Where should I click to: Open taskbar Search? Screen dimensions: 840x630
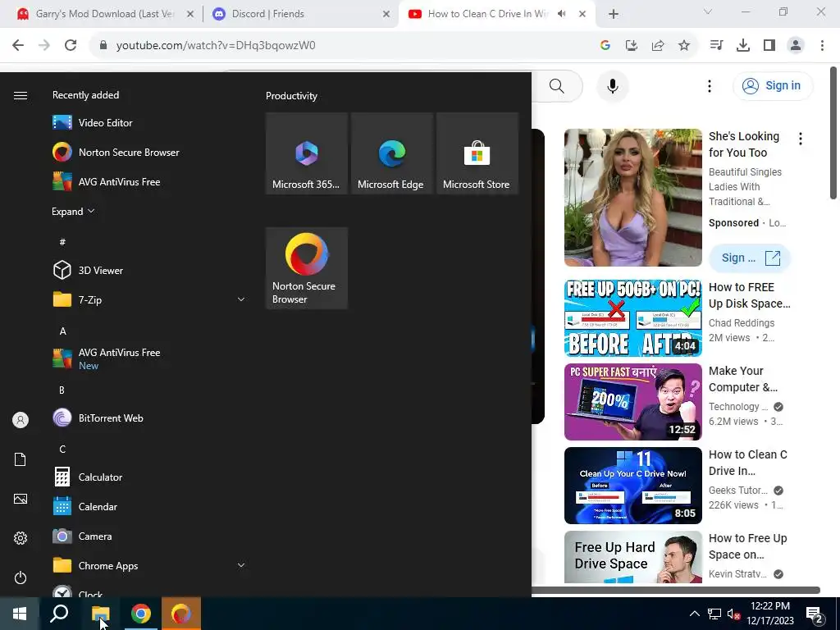click(x=59, y=614)
